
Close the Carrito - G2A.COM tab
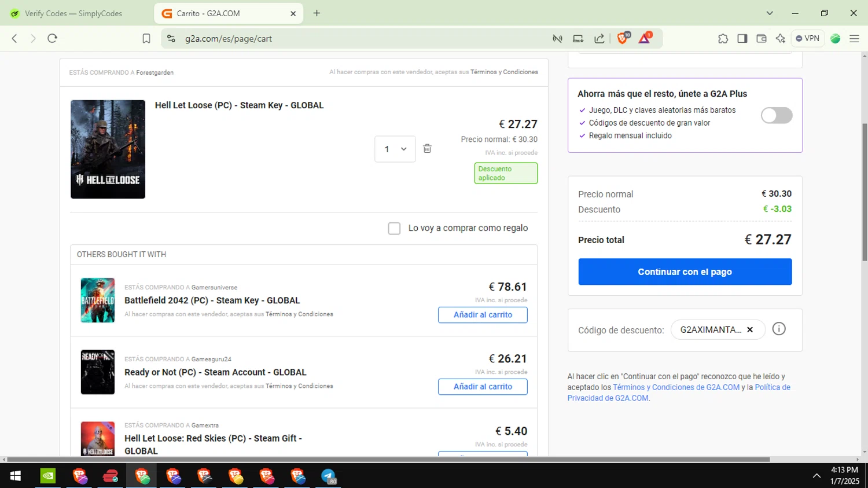(293, 13)
